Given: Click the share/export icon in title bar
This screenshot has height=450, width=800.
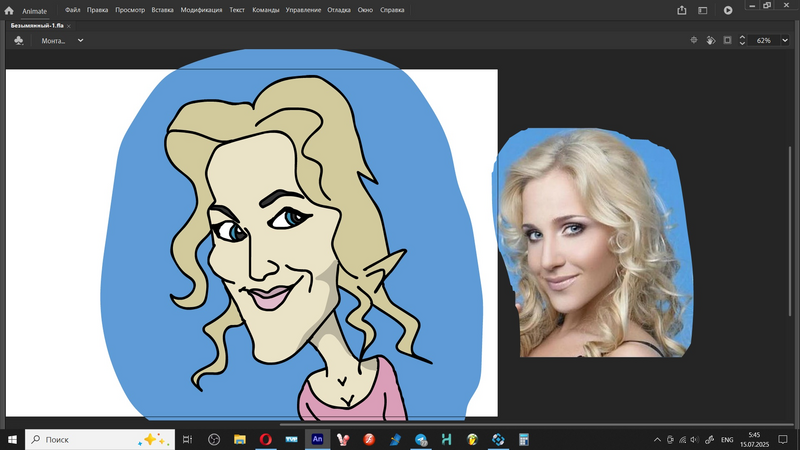Looking at the screenshot, I should pos(682,10).
